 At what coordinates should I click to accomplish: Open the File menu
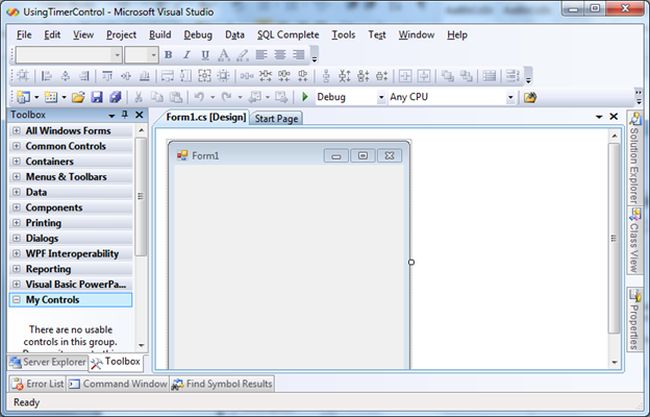24,35
